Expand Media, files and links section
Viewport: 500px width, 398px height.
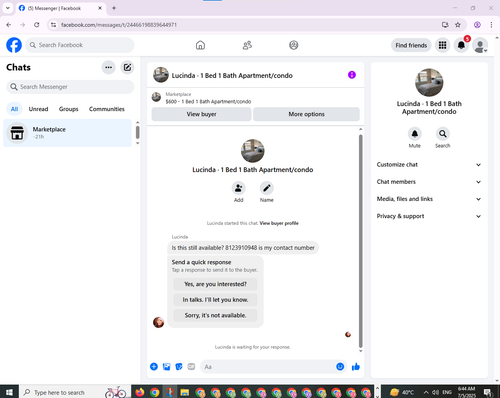(429, 199)
